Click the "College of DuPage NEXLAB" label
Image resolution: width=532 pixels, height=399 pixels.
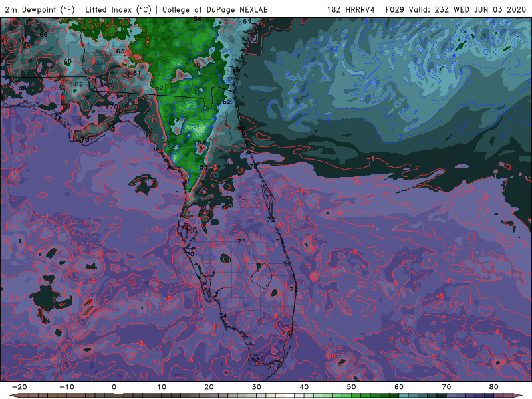tap(215, 9)
